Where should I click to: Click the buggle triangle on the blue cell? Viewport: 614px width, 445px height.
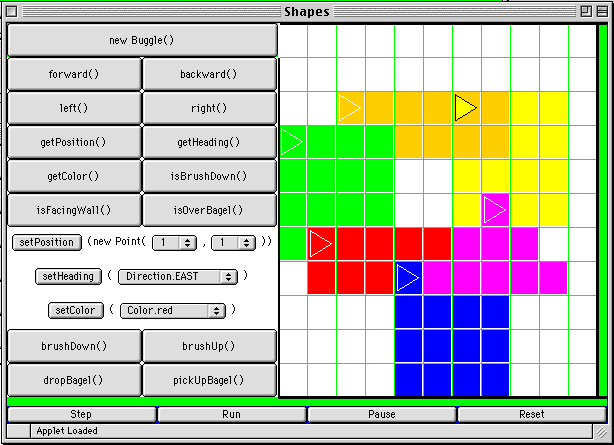point(407,277)
